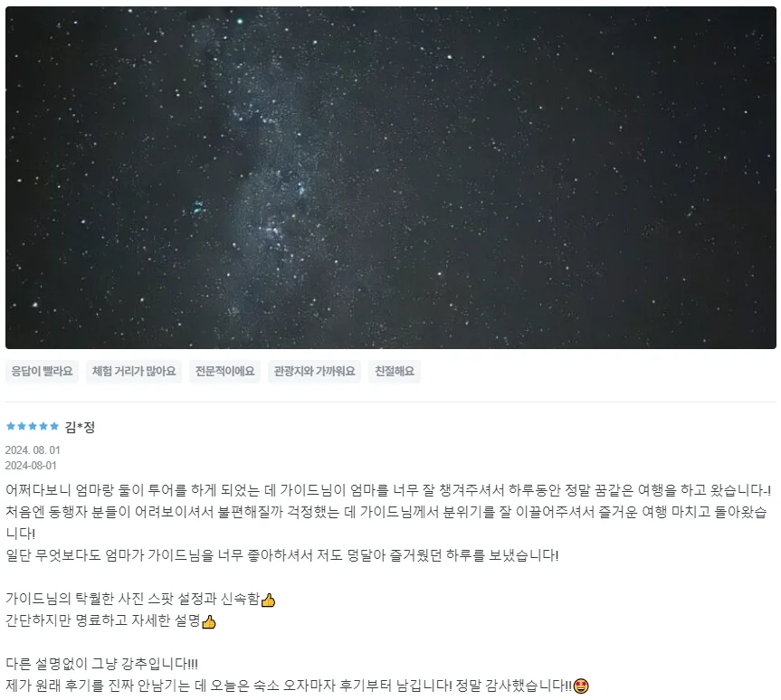Screen dimensions: 781x700
Task: Click the dotted date 2024. 08. 01
Action: [33, 450]
